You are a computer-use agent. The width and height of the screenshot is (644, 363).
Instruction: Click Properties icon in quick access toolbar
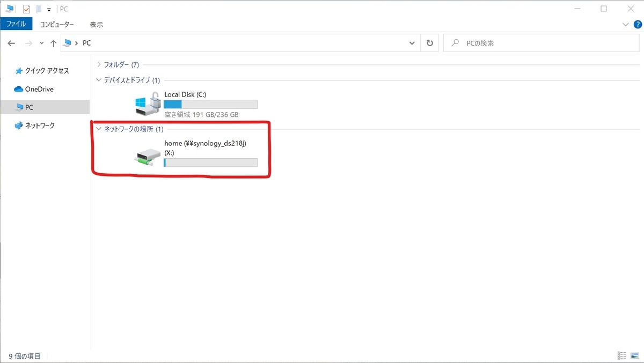coord(26,9)
